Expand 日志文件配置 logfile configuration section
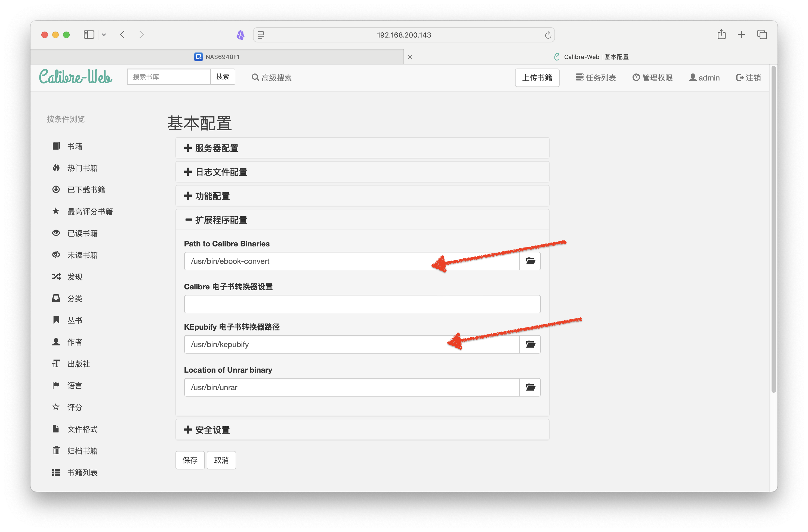This screenshot has width=808, height=532. tap(362, 172)
